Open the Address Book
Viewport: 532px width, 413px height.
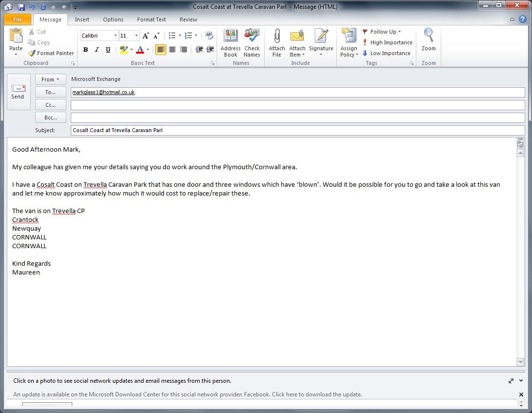(230, 43)
